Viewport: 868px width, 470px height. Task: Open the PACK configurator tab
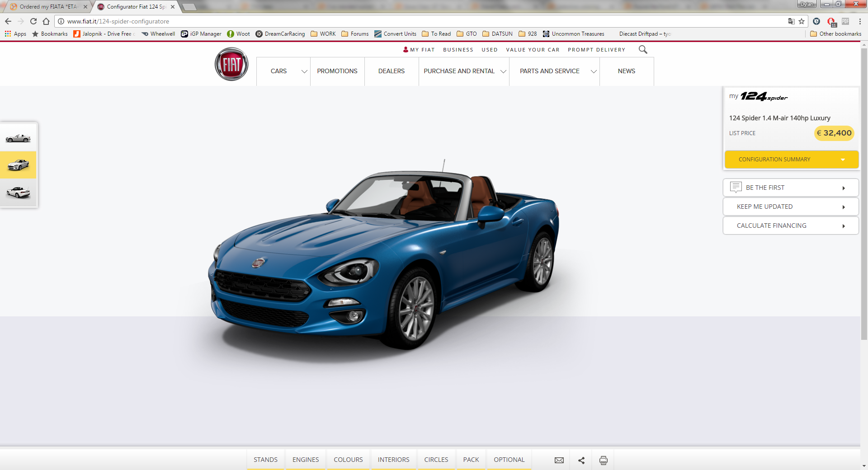tap(471, 460)
